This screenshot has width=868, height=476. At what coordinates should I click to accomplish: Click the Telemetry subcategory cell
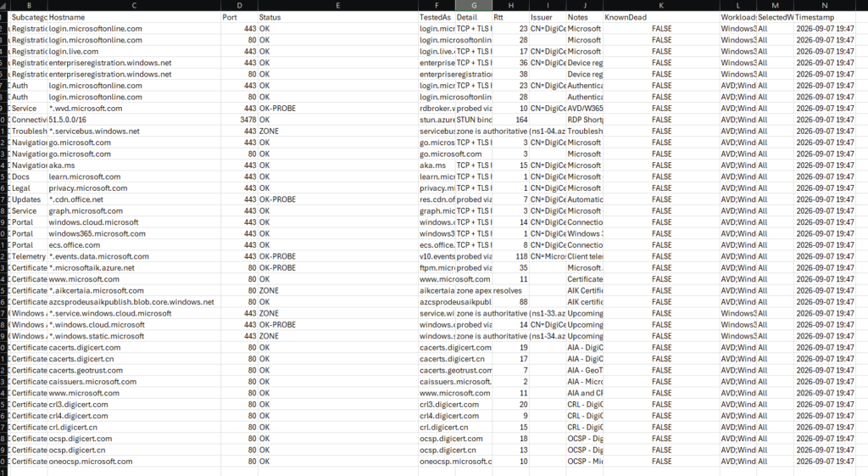point(29,256)
